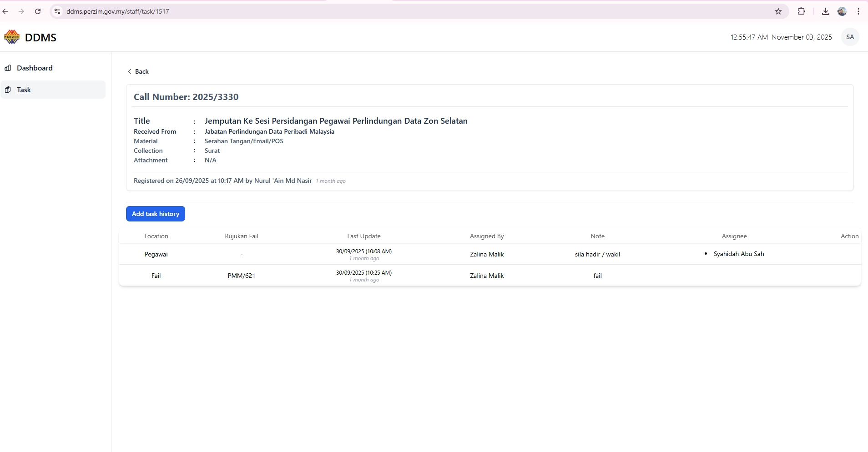Click the browser back arrow

tap(6, 11)
